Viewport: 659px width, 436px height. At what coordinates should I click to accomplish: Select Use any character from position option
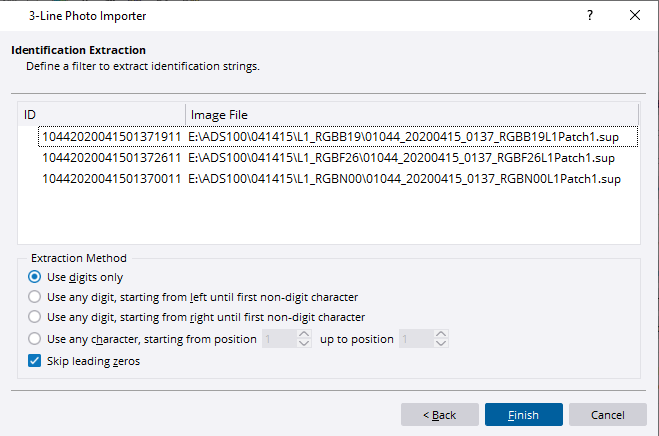[36, 339]
